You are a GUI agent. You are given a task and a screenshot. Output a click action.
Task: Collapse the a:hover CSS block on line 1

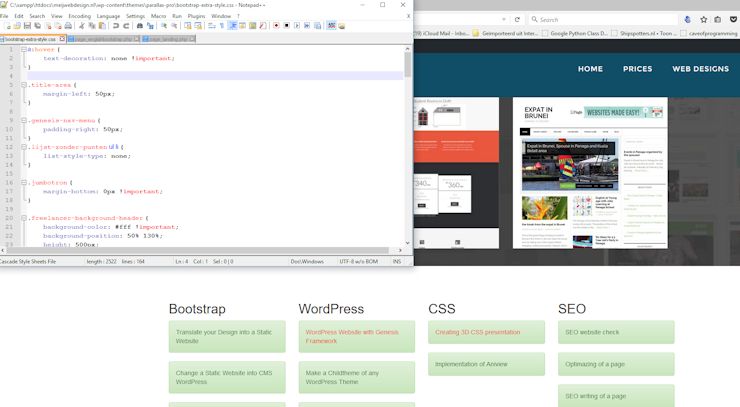24,49
